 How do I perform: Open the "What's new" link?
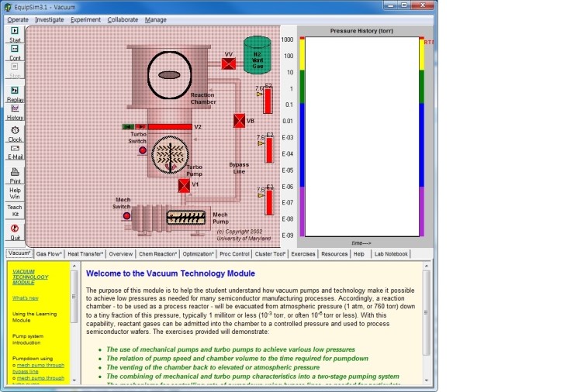pos(26,298)
